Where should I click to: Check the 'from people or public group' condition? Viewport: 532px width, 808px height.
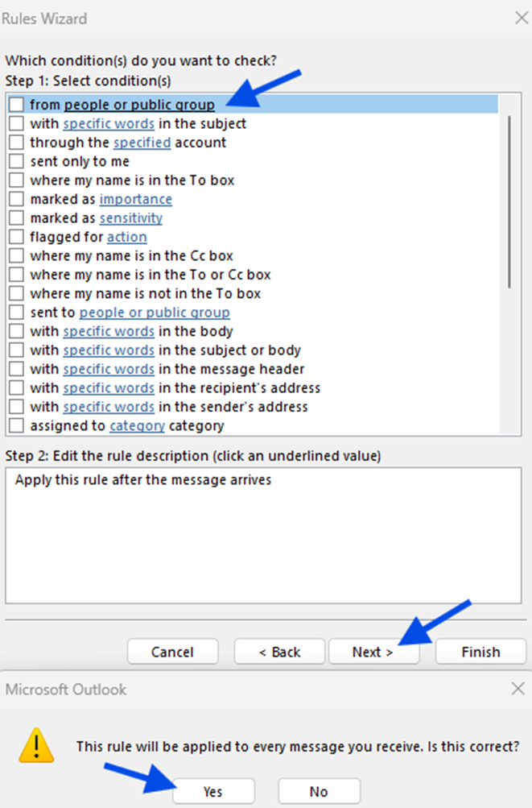(x=16, y=105)
